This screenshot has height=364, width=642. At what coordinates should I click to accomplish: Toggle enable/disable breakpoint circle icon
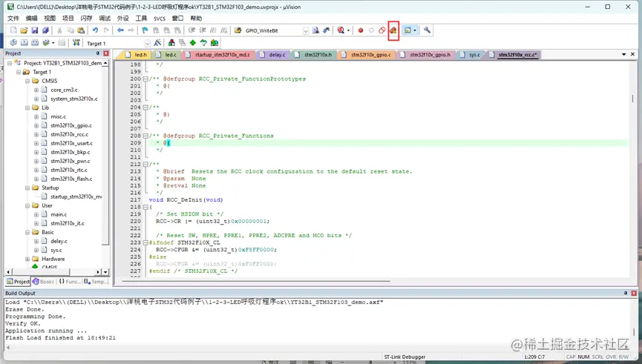coord(371,30)
